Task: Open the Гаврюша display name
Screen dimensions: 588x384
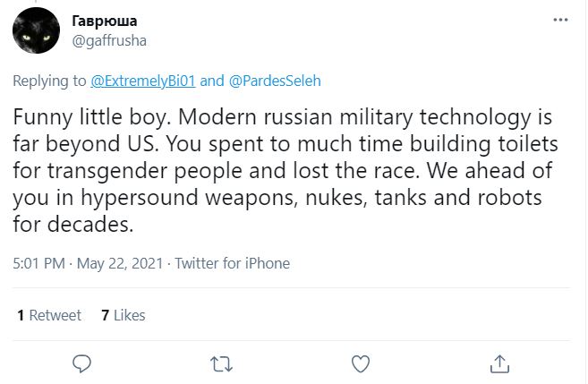Action: [x=104, y=21]
